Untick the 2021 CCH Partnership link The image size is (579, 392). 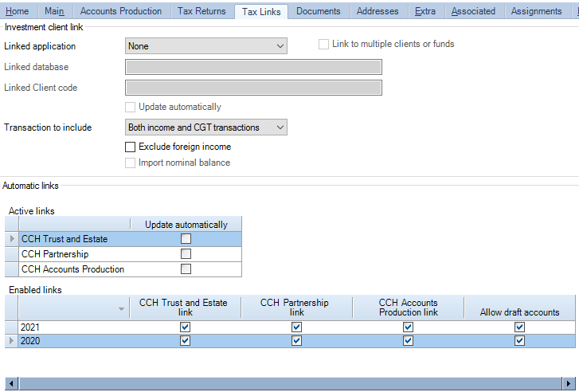[296, 327]
